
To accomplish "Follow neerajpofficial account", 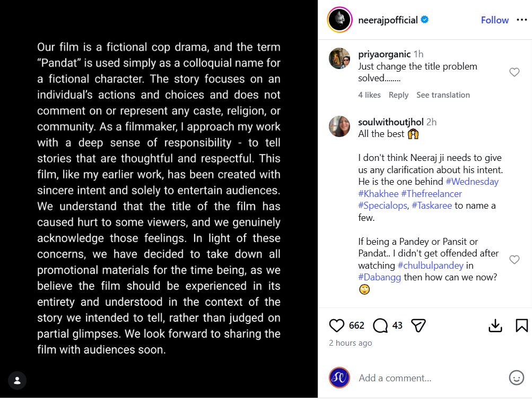I will coord(494,20).
